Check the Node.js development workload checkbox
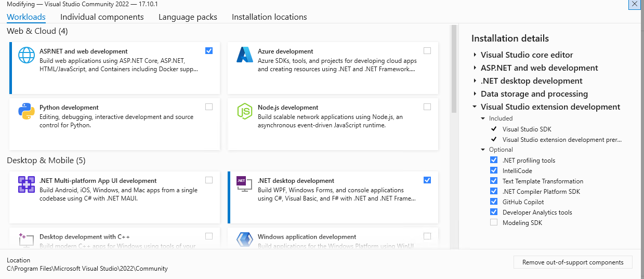 [x=427, y=107]
